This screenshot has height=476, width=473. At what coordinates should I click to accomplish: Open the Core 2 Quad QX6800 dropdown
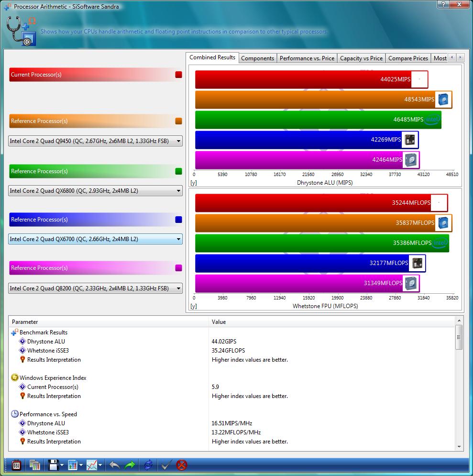click(95, 191)
